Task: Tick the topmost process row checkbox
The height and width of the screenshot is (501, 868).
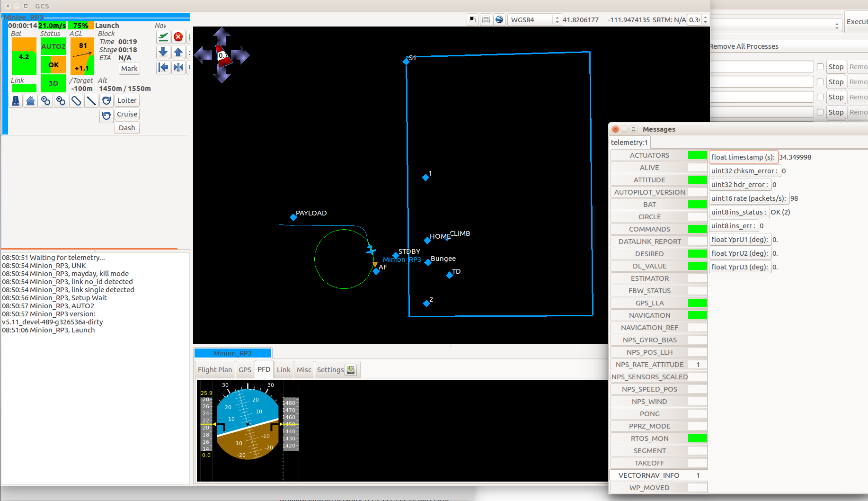Action: pyautogui.click(x=820, y=67)
